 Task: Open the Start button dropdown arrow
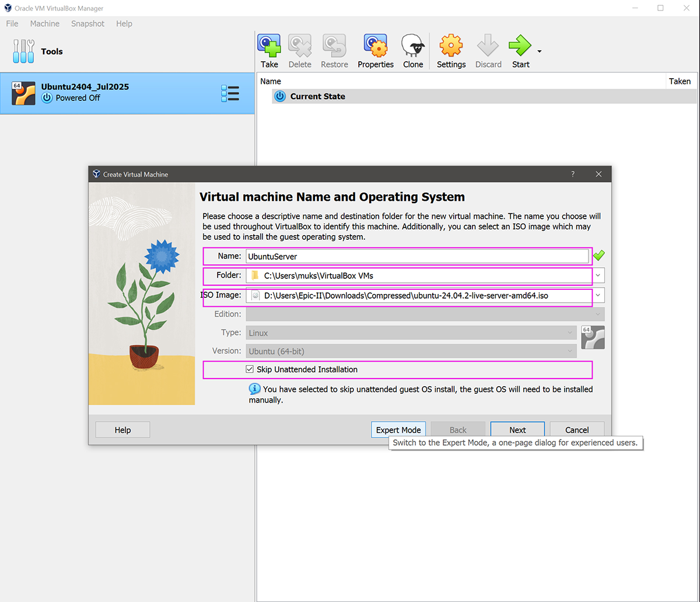point(540,51)
